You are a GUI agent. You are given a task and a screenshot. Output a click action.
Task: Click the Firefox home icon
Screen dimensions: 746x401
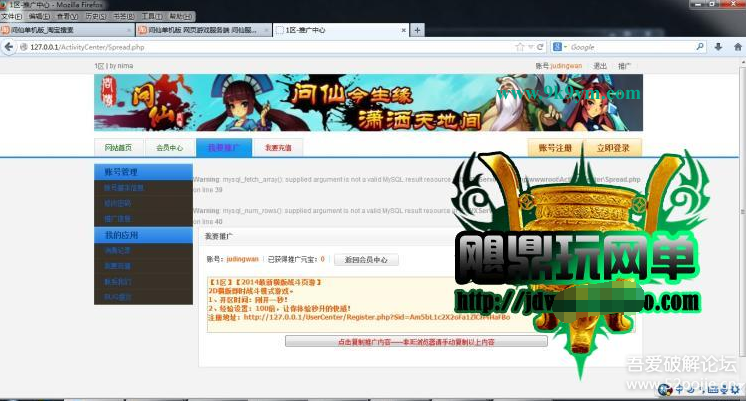tap(736, 47)
